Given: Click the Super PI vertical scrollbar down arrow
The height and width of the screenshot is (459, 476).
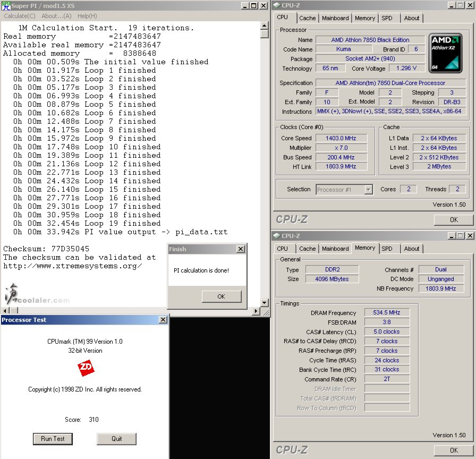Looking at the screenshot, I should (265, 302).
